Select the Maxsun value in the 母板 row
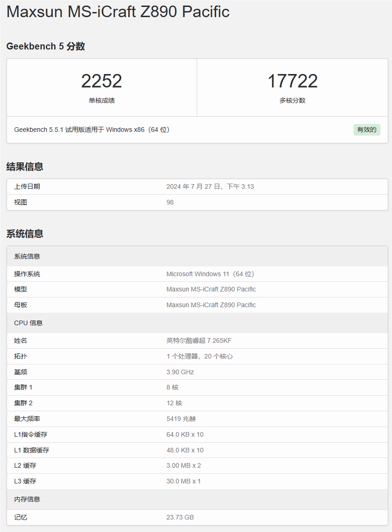This screenshot has width=392, height=532. coord(211,305)
